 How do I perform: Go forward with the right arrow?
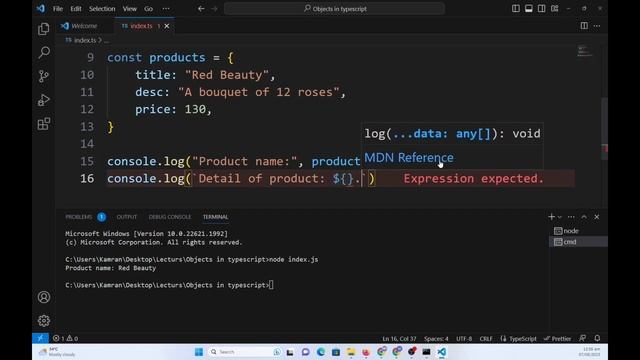coord(215,9)
